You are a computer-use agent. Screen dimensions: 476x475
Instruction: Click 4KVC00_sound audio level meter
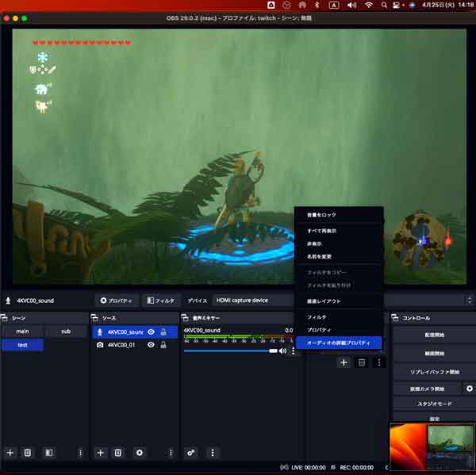[238, 336]
